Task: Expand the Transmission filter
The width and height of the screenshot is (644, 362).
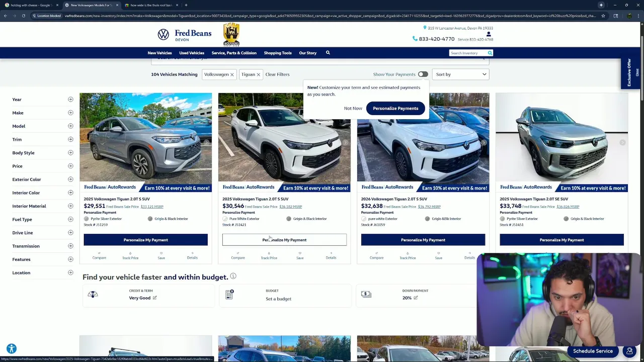Action: click(70, 246)
